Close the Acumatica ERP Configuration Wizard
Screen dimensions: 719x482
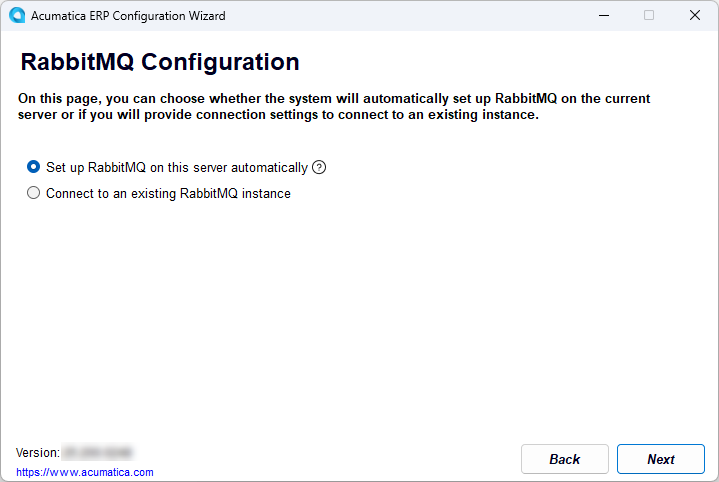695,16
